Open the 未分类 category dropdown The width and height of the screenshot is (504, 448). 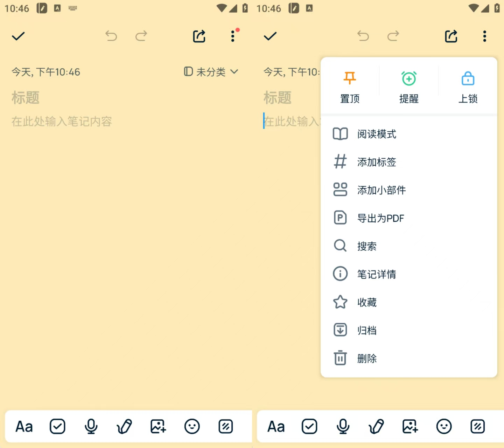pos(210,72)
